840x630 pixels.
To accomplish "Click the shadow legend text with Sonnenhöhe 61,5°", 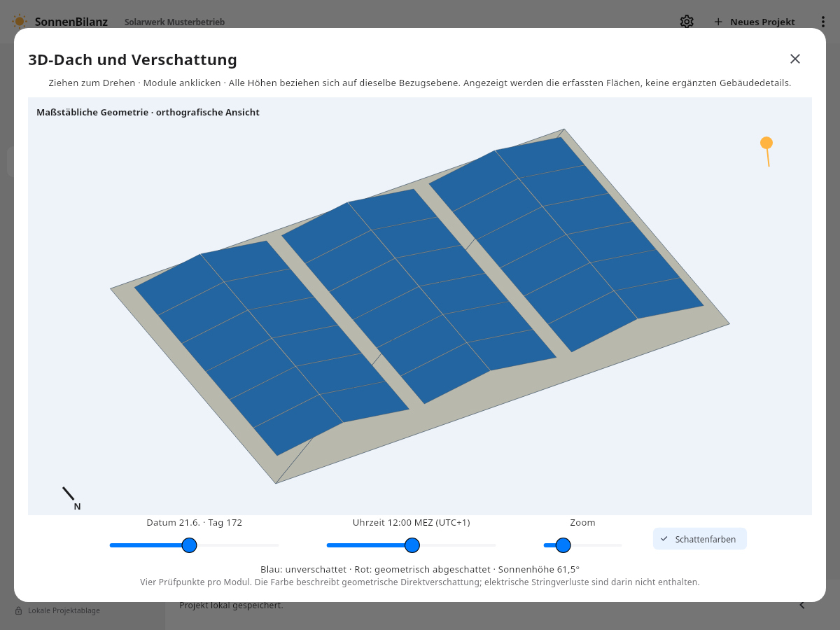I will (420, 569).
